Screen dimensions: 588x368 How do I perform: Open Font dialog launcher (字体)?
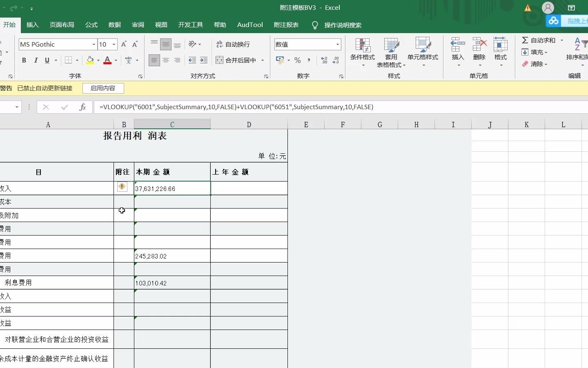pyautogui.click(x=140, y=76)
